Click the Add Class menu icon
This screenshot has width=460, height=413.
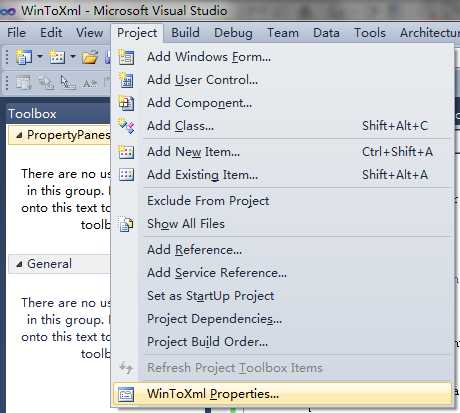tap(126, 126)
